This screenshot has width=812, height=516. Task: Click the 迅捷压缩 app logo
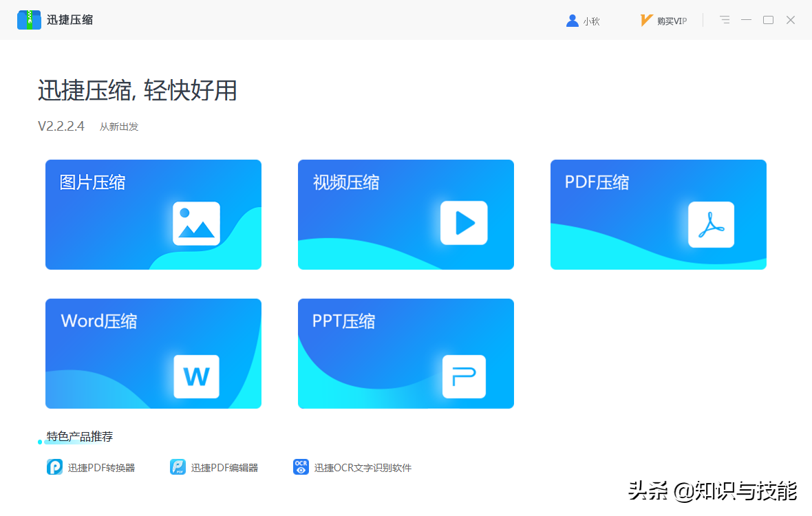tap(30, 20)
